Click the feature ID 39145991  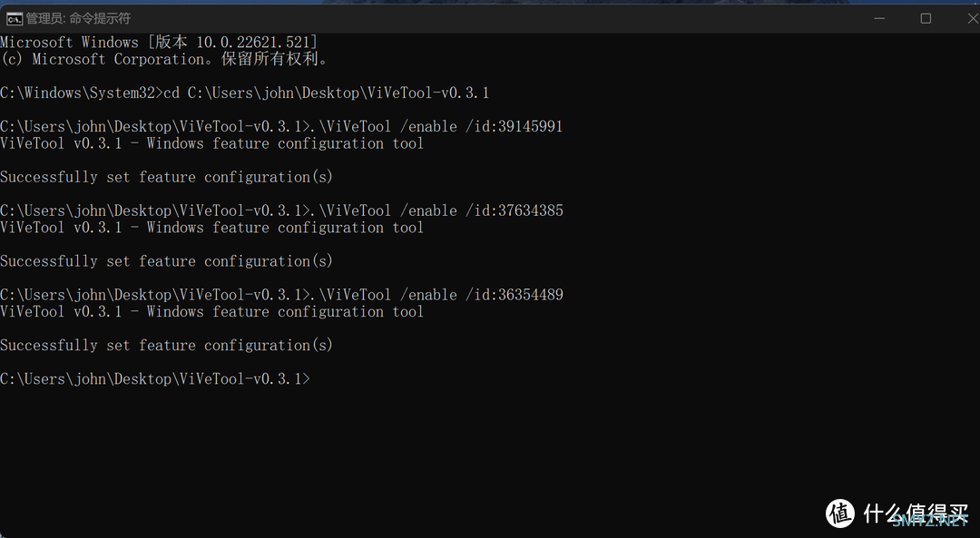tap(530, 126)
